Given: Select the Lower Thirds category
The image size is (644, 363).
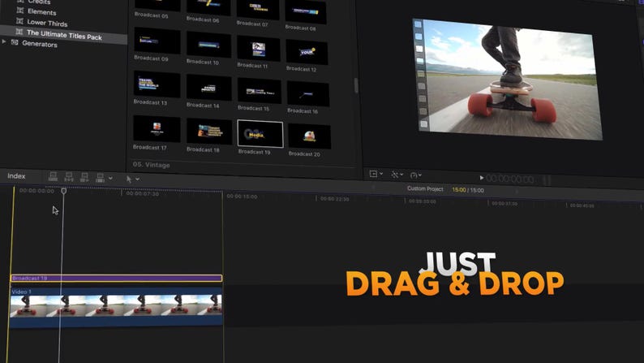Looking at the screenshot, I should (47, 23).
